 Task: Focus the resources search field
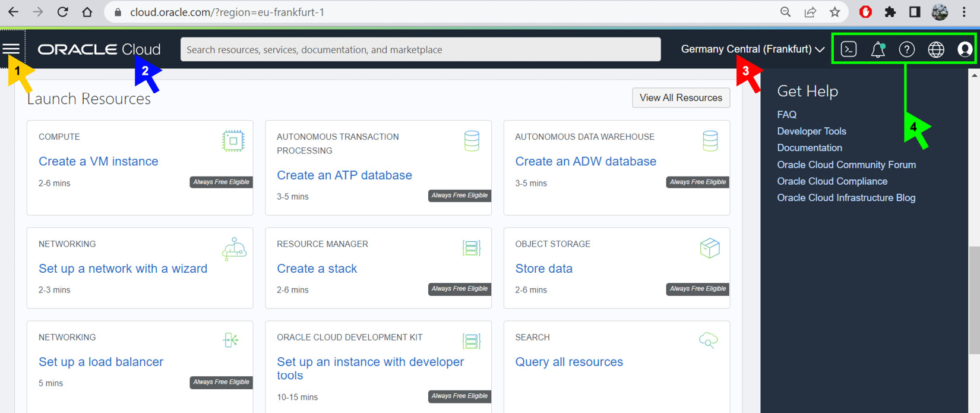click(421, 49)
